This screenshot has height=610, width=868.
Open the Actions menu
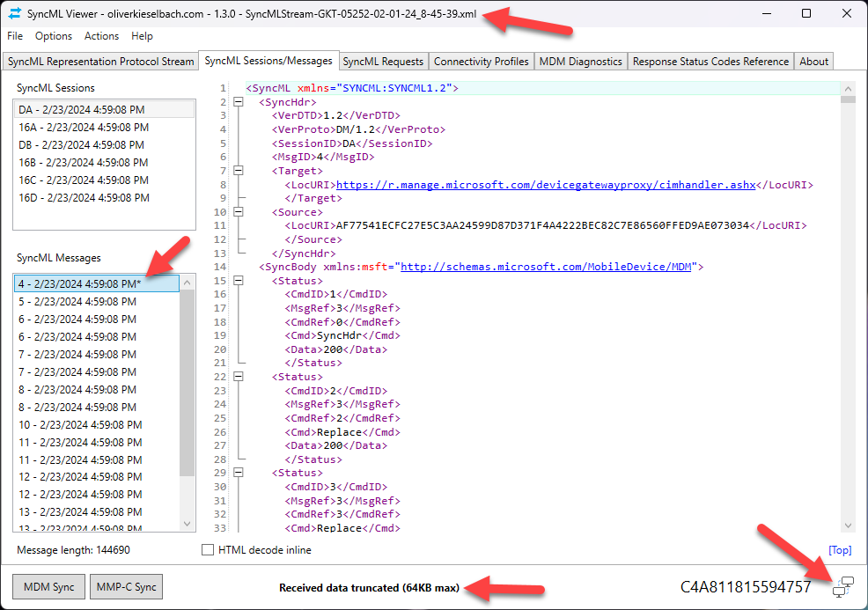[x=101, y=36]
